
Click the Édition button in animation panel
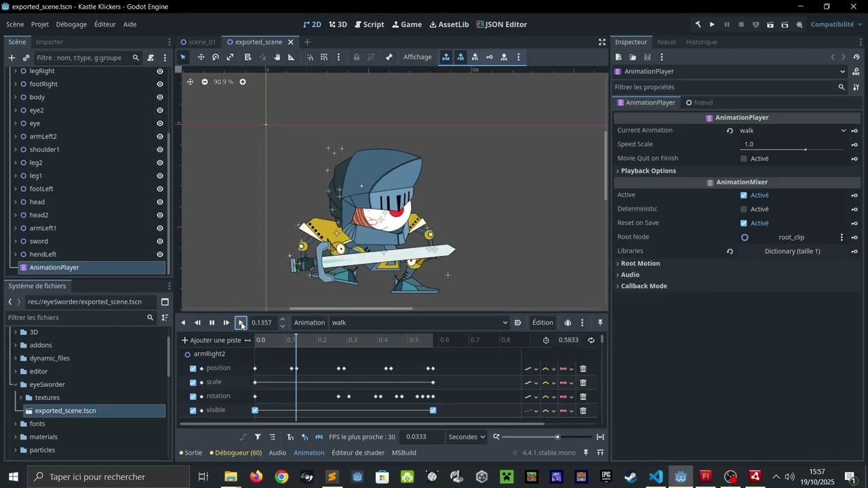click(x=542, y=323)
